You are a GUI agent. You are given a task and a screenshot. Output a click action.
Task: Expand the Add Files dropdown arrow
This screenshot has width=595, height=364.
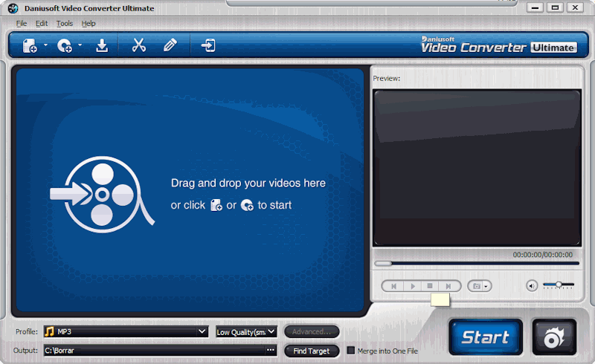pos(45,45)
